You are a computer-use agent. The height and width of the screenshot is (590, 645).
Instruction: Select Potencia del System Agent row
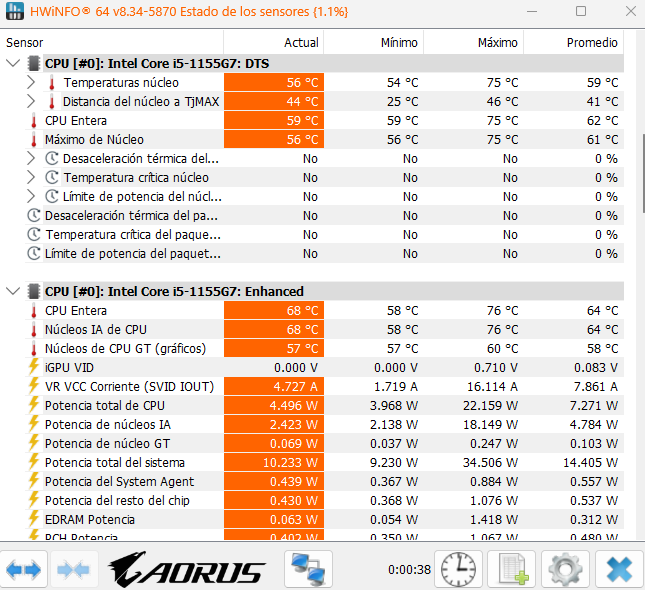click(325, 481)
